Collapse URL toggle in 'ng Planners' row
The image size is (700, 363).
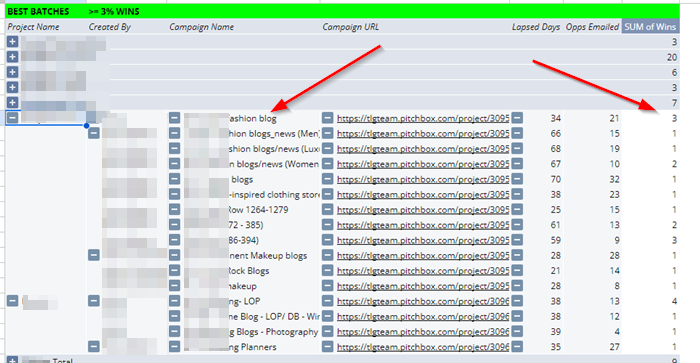pyautogui.click(x=328, y=346)
